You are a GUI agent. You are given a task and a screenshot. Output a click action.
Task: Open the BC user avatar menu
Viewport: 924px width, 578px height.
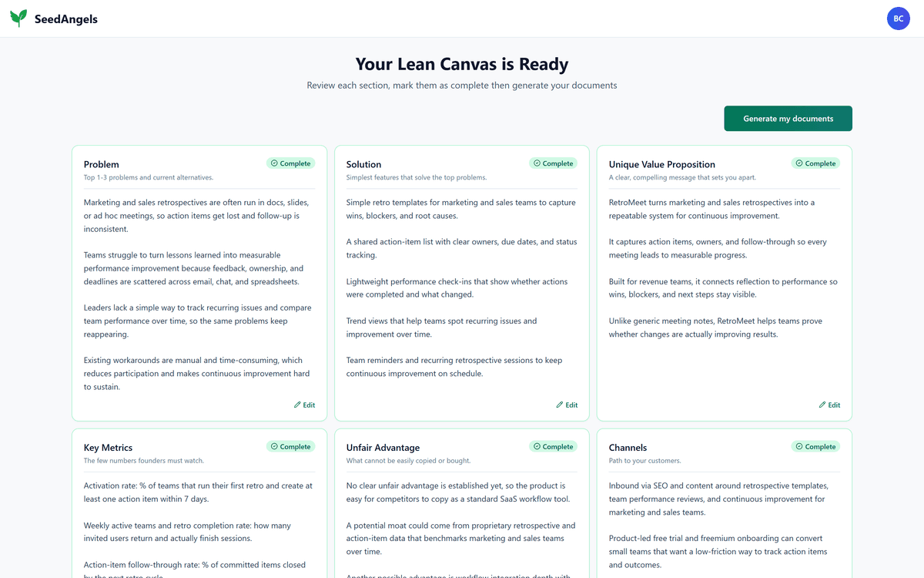click(x=899, y=18)
